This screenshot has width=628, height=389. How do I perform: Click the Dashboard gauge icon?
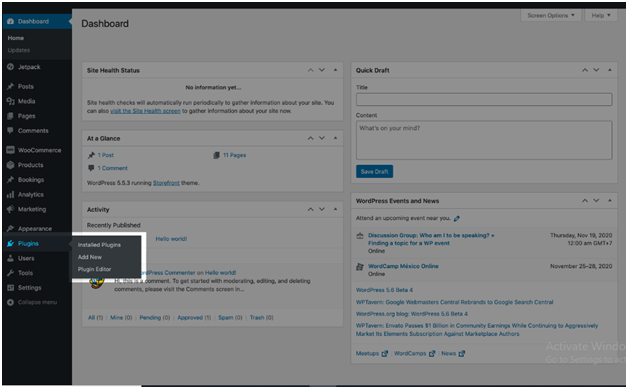[10, 21]
